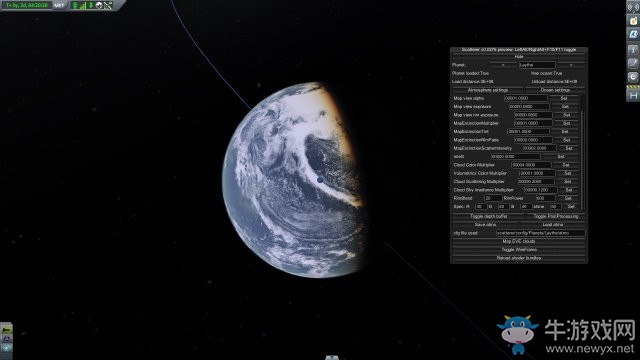Open the blue delta-V app icon
640x360 pixels.
pyautogui.click(x=633, y=35)
